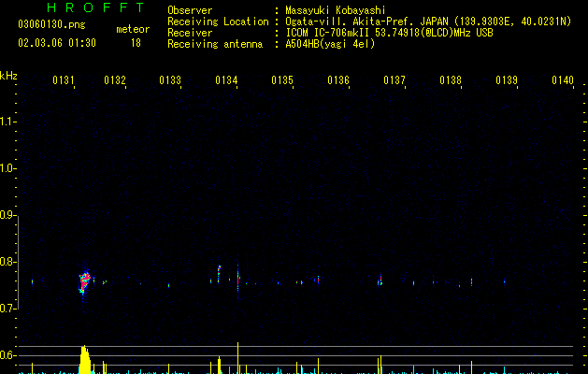Click the 0133 time marker
Screen dimensions: 588x374
(170, 80)
